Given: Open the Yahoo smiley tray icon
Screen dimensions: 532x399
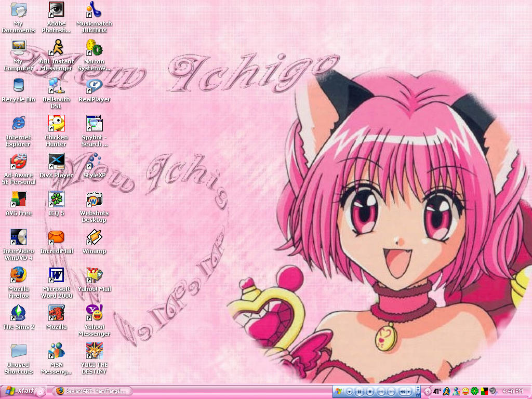Looking at the screenshot, I should 465,391.
